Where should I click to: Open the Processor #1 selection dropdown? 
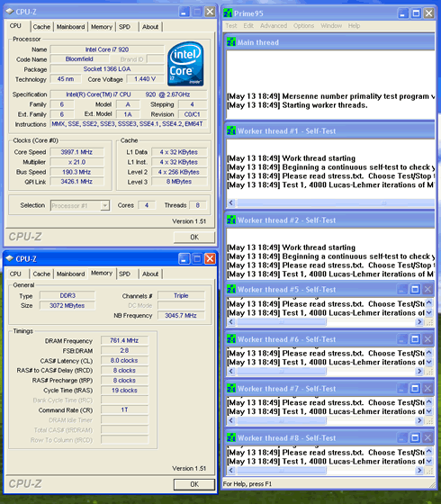coord(105,205)
